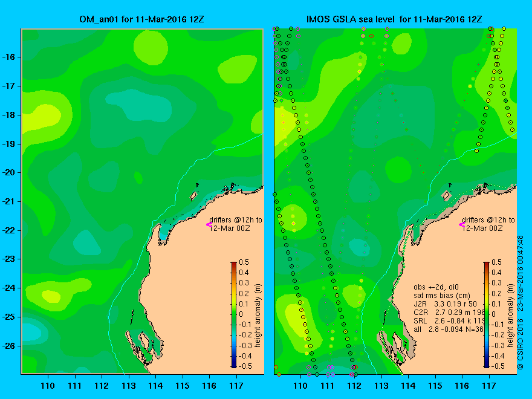Screen dimensions: 532x399
Task: Click longitude label 117 under the right map
Action: [x=489, y=386]
